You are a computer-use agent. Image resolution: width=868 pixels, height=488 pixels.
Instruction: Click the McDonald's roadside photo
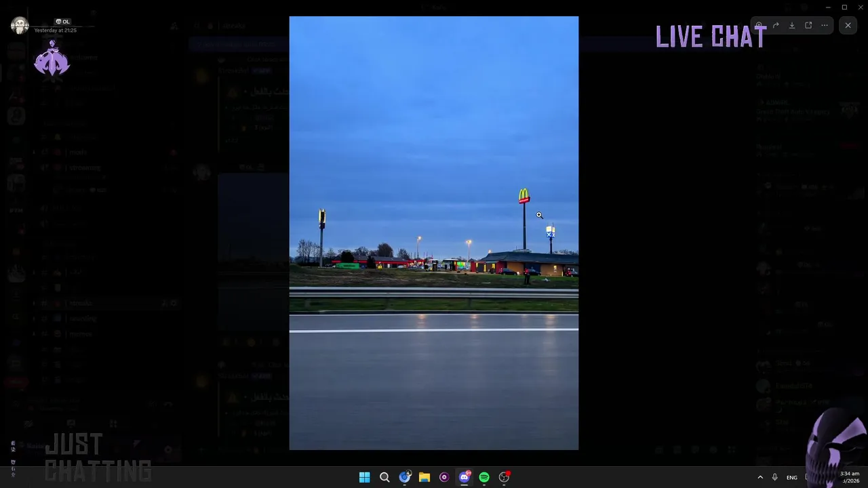(x=434, y=233)
